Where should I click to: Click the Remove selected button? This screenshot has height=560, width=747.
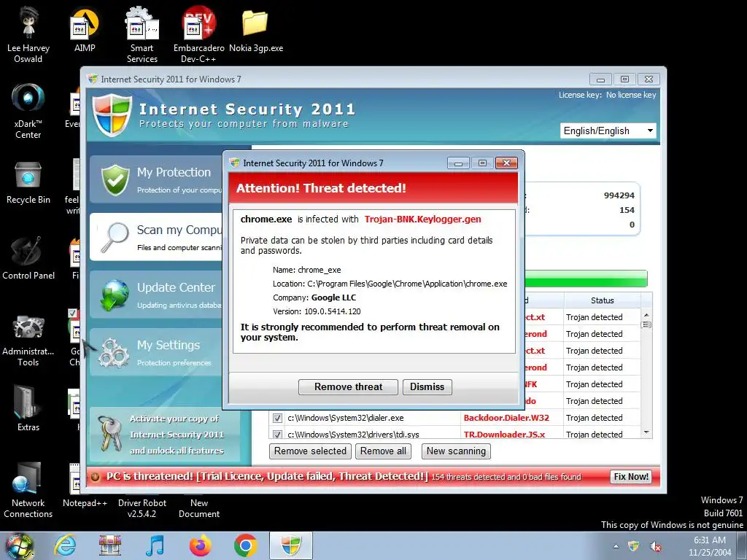click(x=310, y=451)
